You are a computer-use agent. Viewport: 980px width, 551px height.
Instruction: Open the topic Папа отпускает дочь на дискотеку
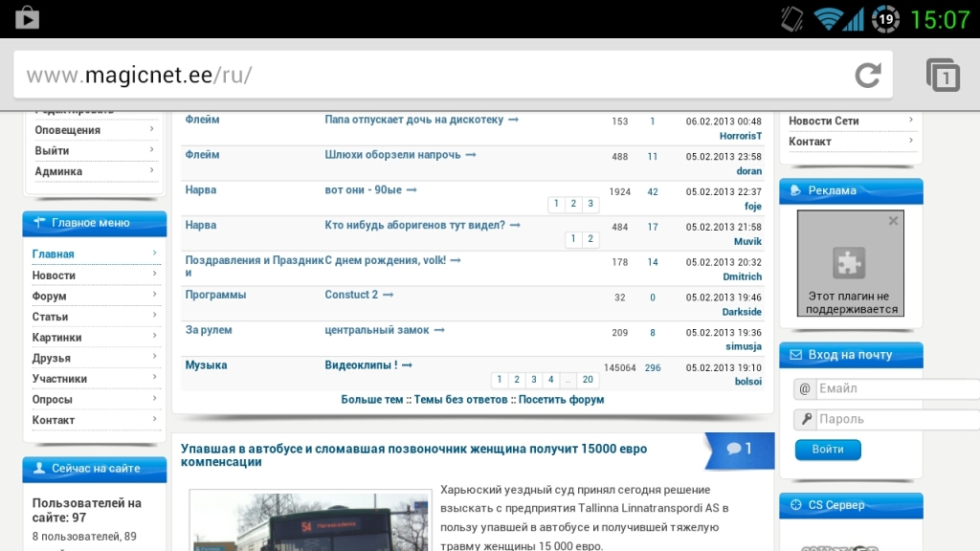[413, 120]
